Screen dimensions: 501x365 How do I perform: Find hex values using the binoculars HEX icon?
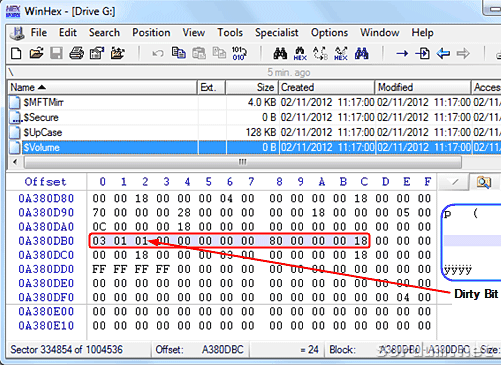click(300, 53)
